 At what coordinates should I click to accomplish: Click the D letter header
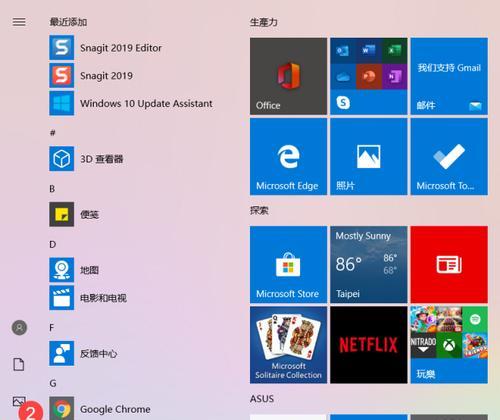pyautogui.click(x=53, y=244)
